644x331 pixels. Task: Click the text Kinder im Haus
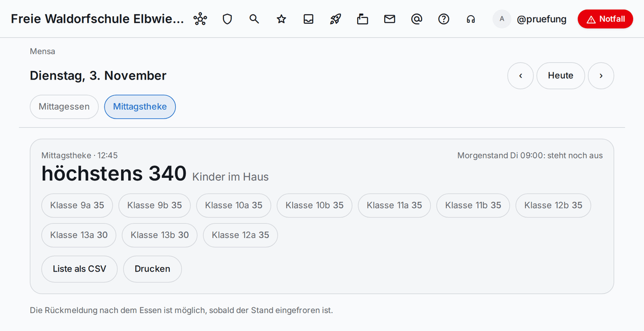(x=231, y=177)
